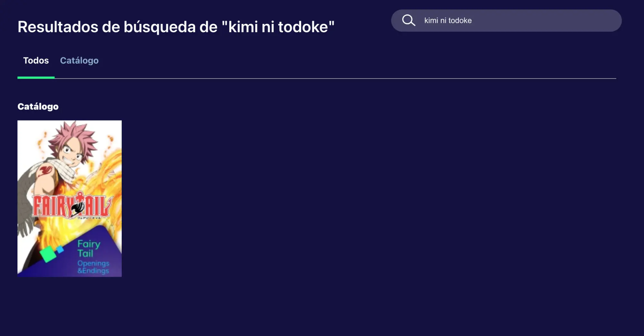Click the grey divider line beside the tabs
644x336 pixels.
click(335, 78)
